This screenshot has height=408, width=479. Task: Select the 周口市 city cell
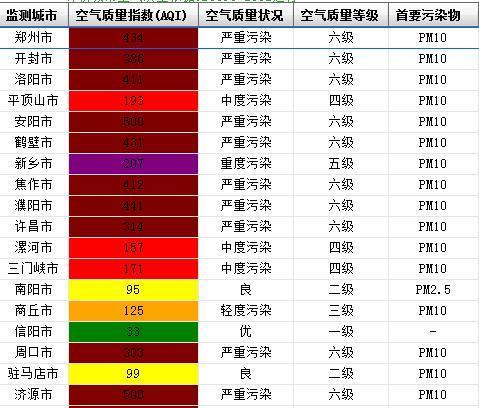pos(33,353)
